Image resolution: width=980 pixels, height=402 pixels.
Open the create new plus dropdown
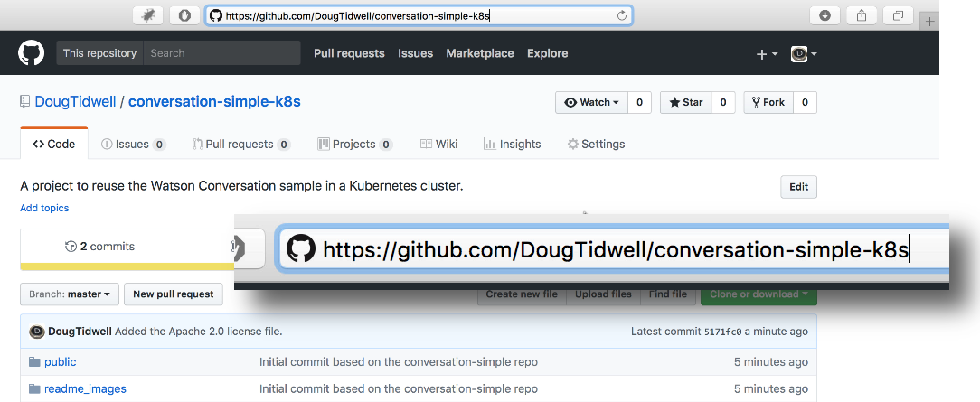point(767,54)
